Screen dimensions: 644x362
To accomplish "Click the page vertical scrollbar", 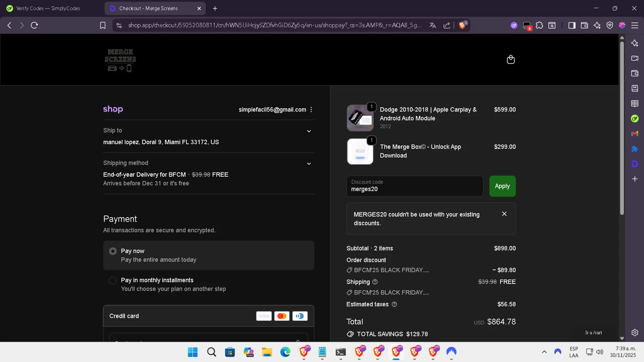I will [x=622, y=129].
